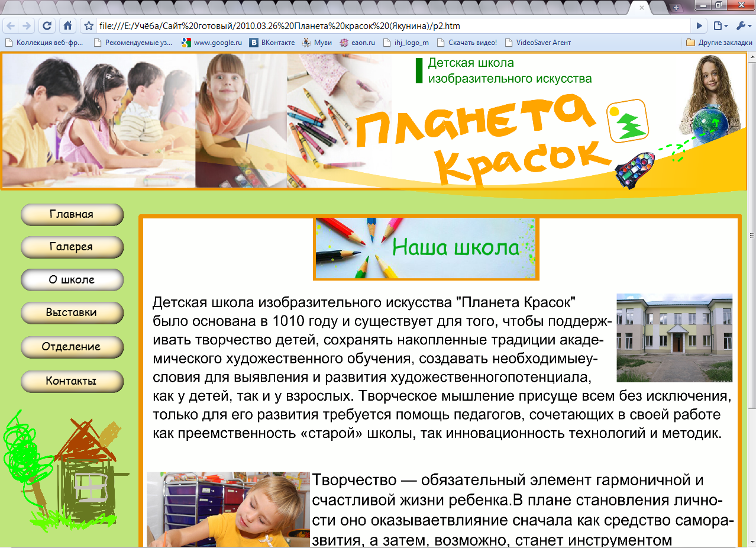Open the Контакты menu button
This screenshot has width=756, height=548.
coord(72,381)
